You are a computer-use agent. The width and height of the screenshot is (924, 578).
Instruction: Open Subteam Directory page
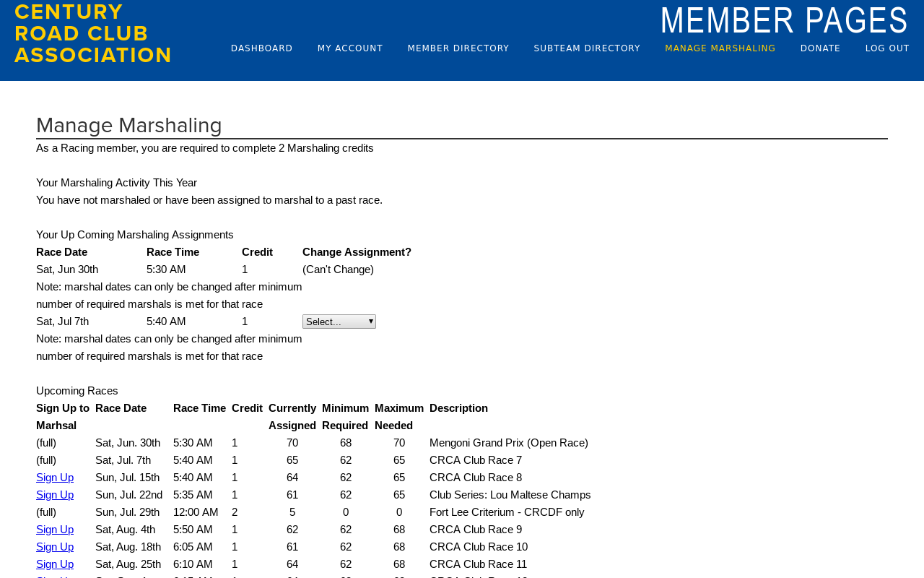coord(587,48)
